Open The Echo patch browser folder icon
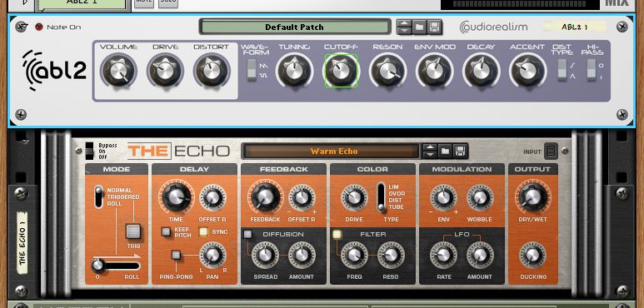This screenshot has height=308, width=644. click(445, 151)
